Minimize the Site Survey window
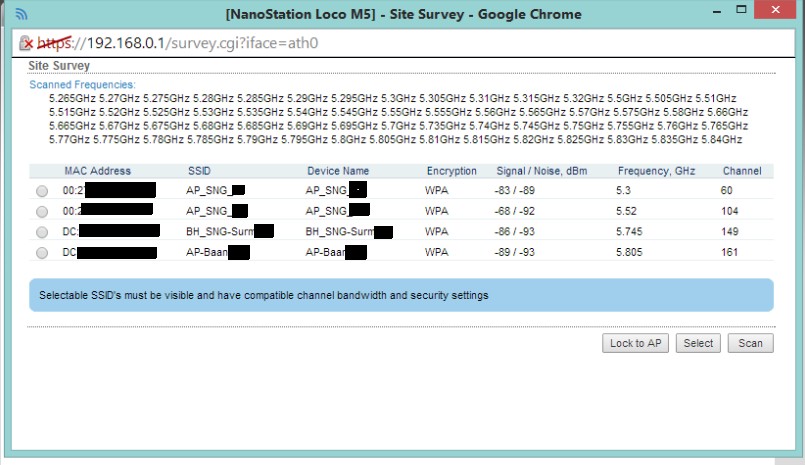 tap(717, 10)
